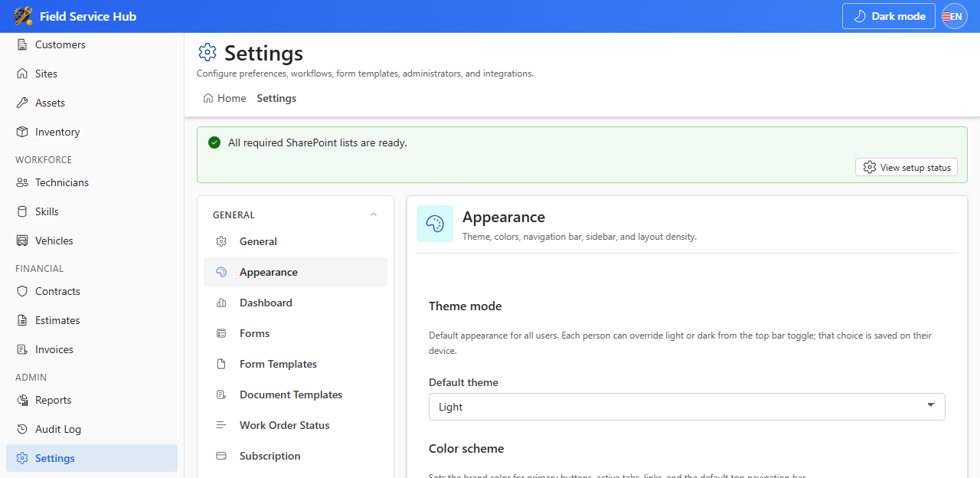This screenshot has width=980, height=478.
Task: Click the Dashboard bar chart icon
Action: click(x=221, y=303)
